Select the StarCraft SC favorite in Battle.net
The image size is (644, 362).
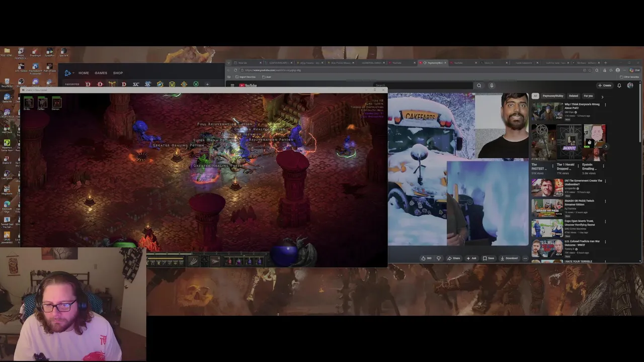136,84
